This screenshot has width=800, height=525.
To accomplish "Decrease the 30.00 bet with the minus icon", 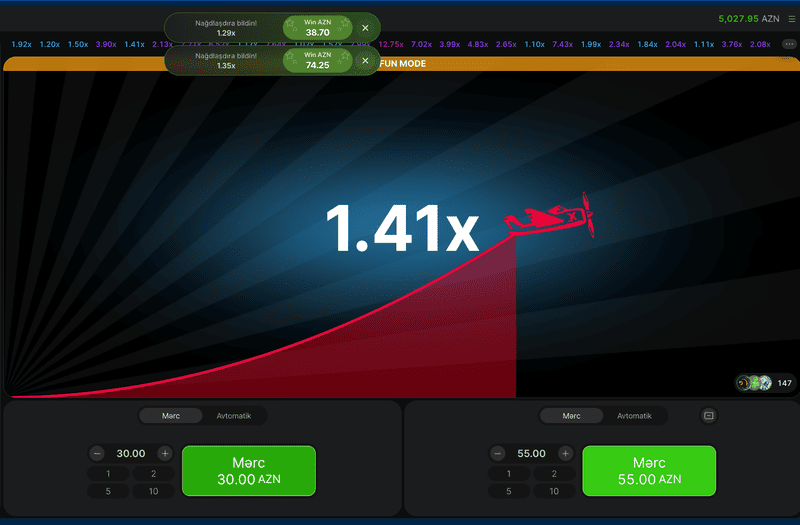I will (x=97, y=453).
